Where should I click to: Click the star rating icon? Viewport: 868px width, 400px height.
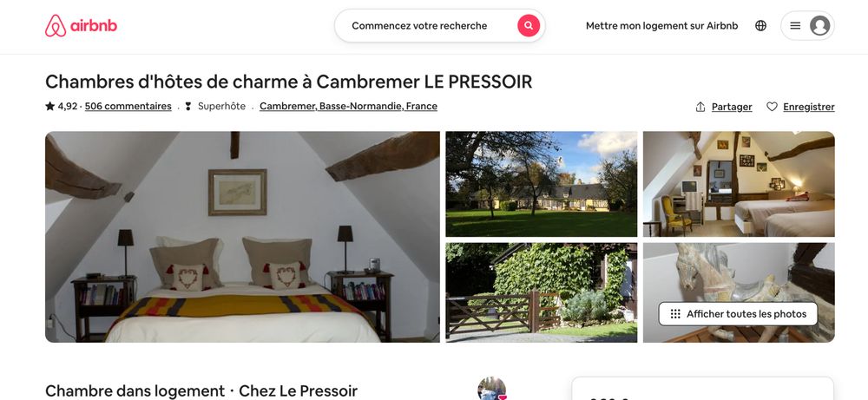pos(49,106)
